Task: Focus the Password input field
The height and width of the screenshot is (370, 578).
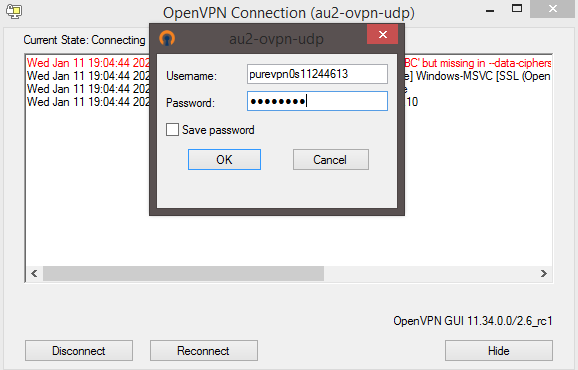Action: (317, 101)
